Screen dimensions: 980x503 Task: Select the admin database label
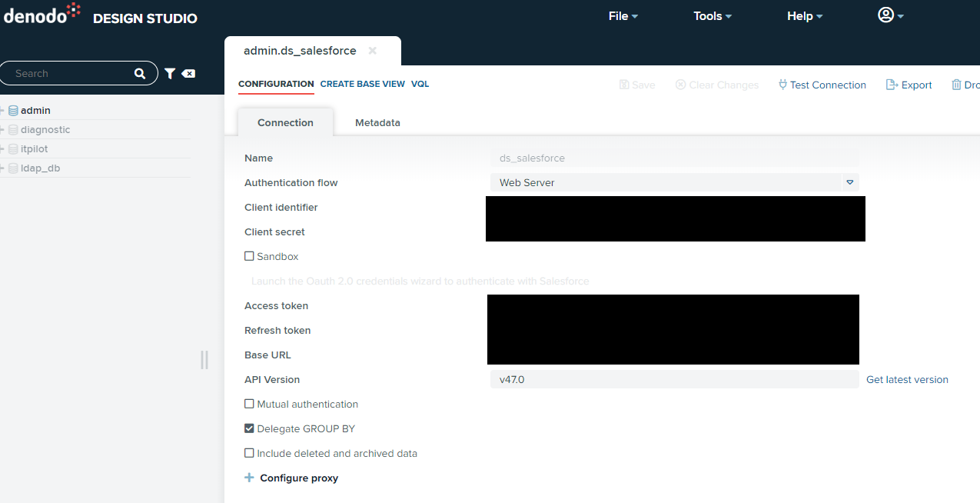[35, 111]
